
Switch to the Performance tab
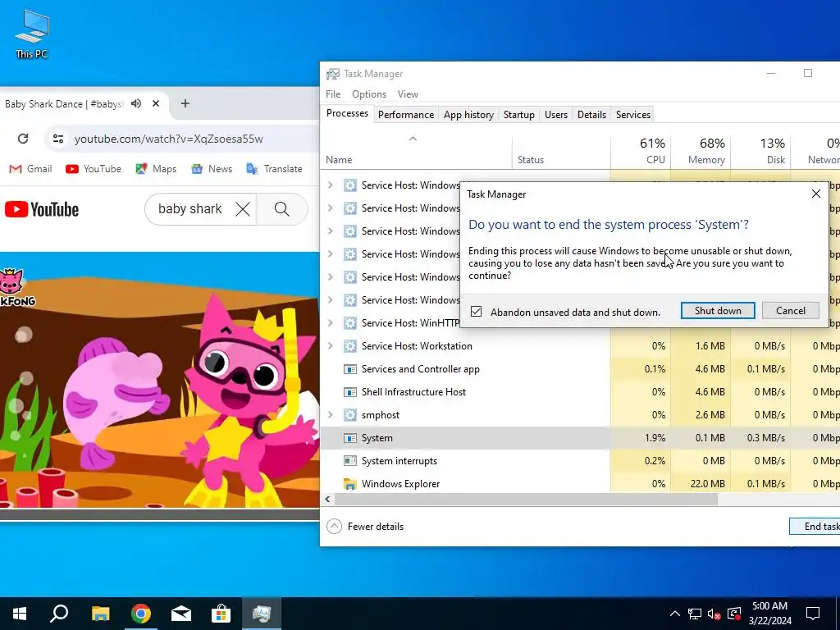406,115
